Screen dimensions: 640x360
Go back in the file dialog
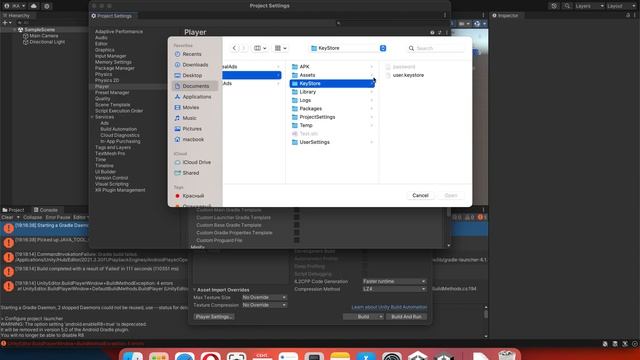[234, 48]
